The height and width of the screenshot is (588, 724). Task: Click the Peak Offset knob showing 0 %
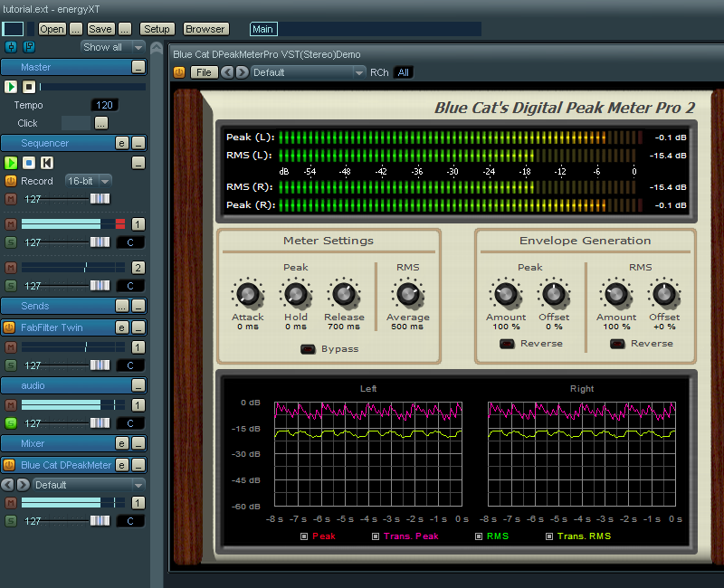pyautogui.click(x=554, y=294)
